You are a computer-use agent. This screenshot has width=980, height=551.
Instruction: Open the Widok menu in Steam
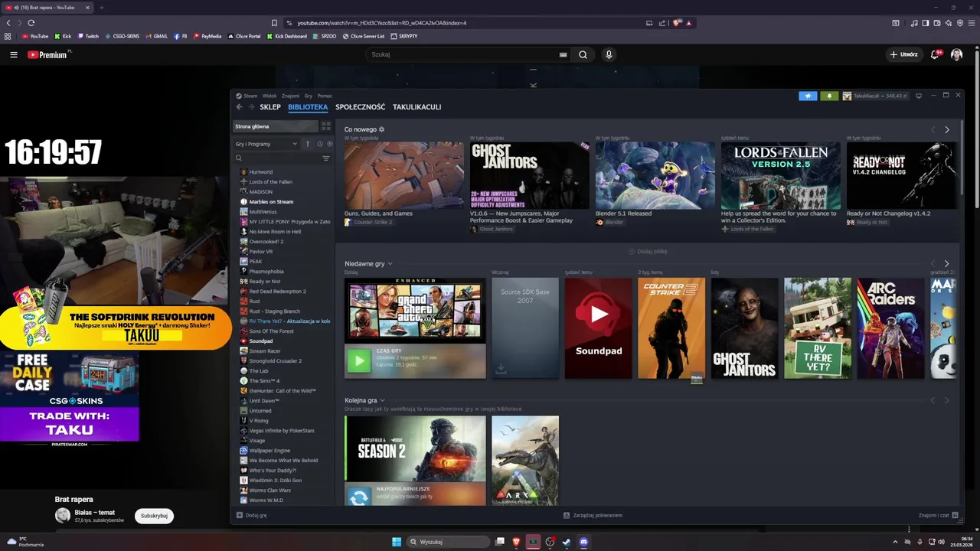pos(269,96)
